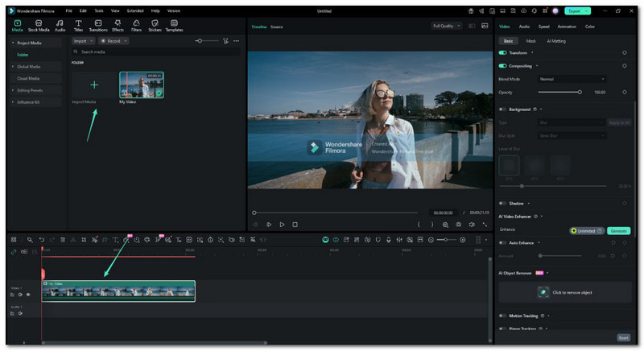This screenshot has width=644, height=351.
Task: Open the media panel more options ellipsis
Action: [236, 40]
